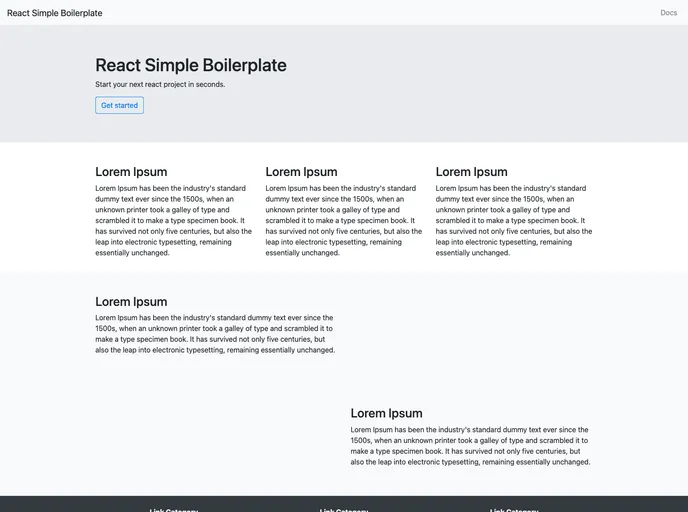Click the React Simple Boilerplate navbar brand
688x512 pixels.
click(55, 13)
